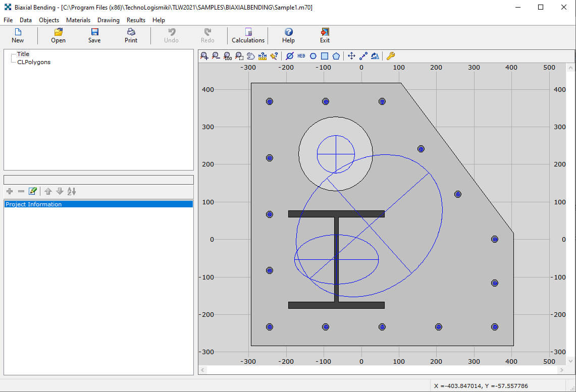Select the pentagon polygon drawing tool
The height and width of the screenshot is (392, 576).
point(336,56)
